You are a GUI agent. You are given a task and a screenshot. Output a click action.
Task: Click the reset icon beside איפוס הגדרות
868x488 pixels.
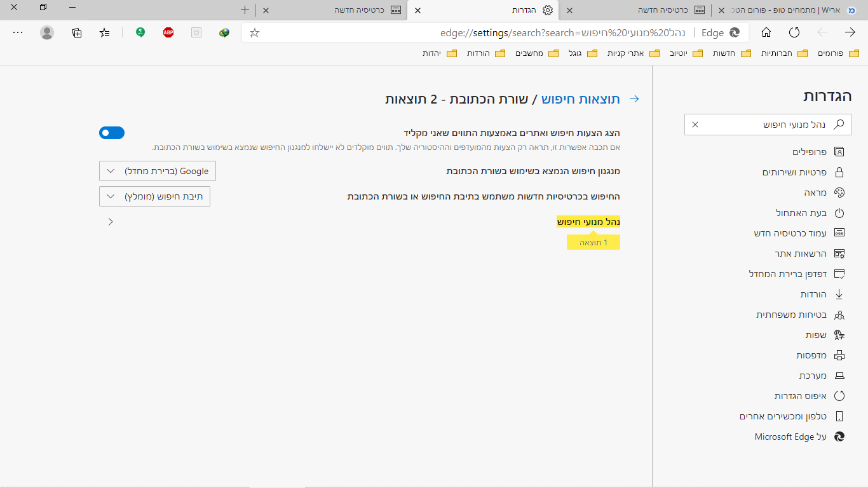pos(839,396)
